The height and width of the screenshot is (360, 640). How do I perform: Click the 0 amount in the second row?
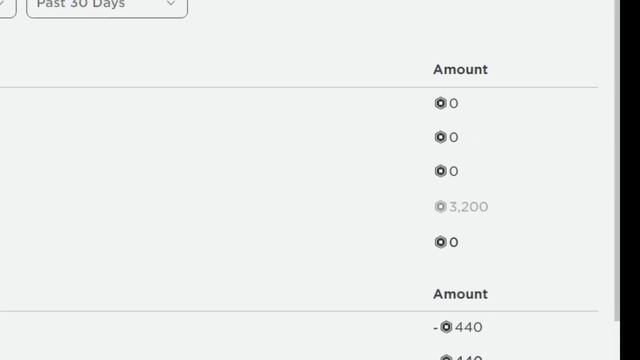click(453, 138)
